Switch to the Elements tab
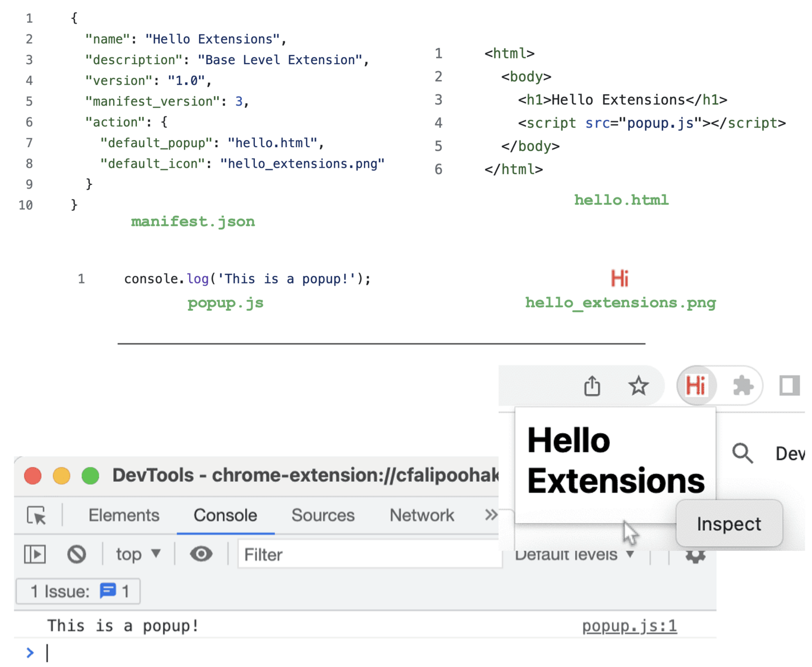812x667 pixels. pos(123,515)
